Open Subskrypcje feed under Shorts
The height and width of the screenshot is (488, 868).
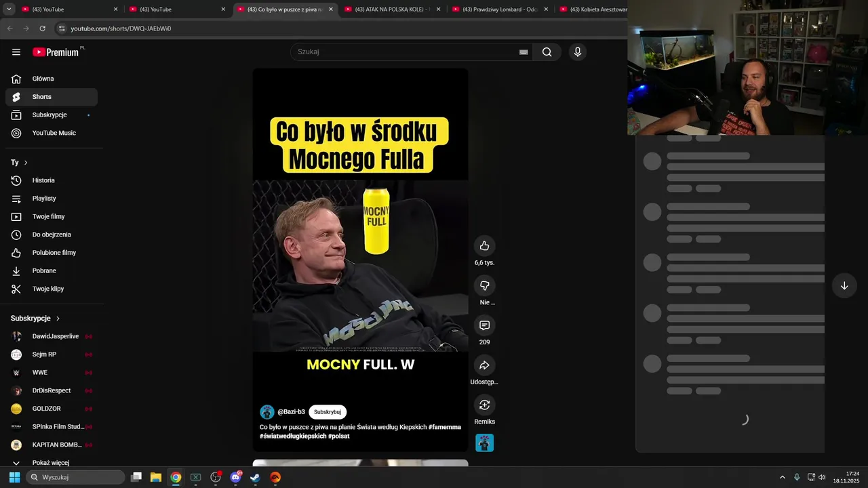[x=52, y=115]
